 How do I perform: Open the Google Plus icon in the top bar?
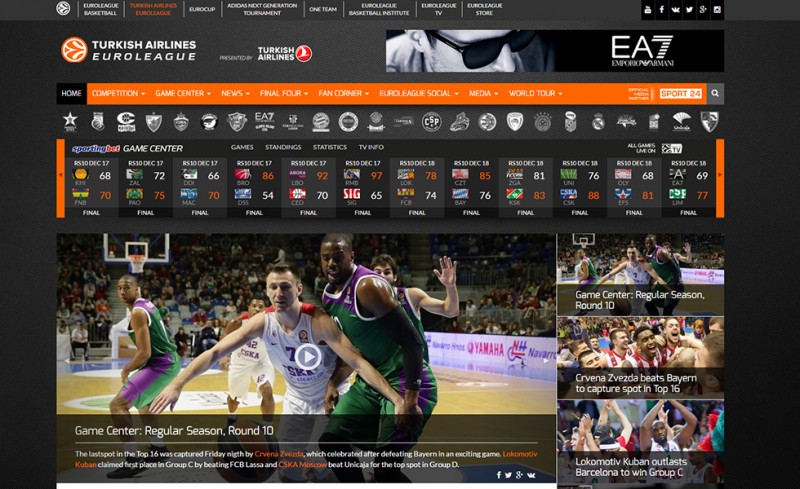(703, 10)
